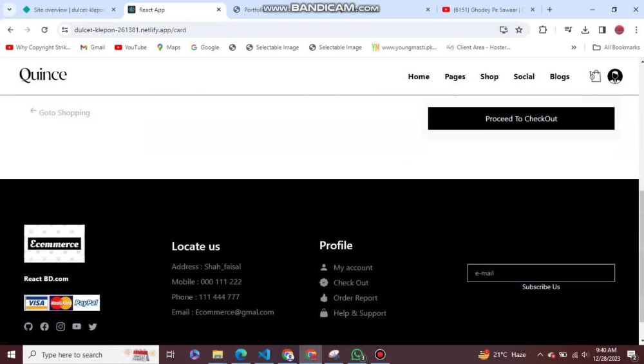The width and height of the screenshot is (644, 364).
Task: Click the Facebook footer icon
Action: [44, 327]
